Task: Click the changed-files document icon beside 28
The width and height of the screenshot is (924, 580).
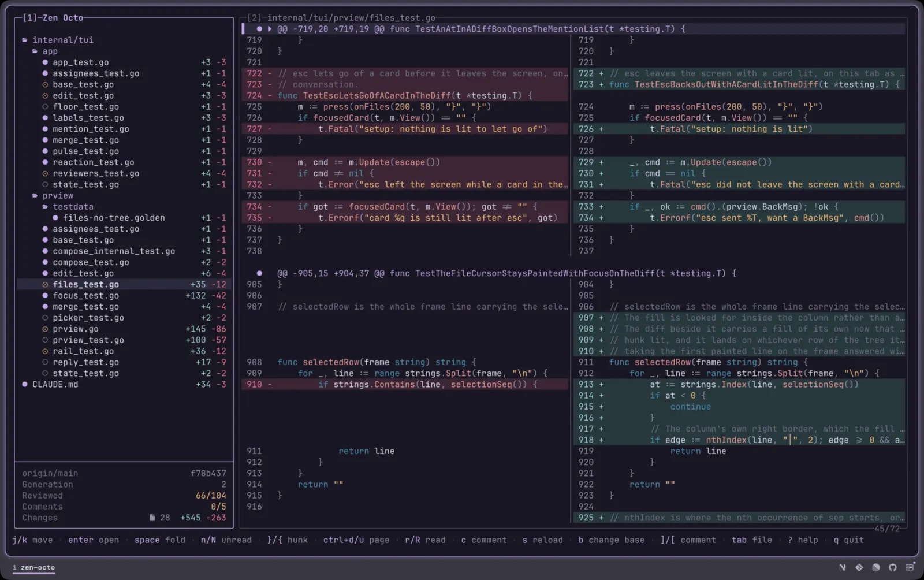Action: coord(152,518)
